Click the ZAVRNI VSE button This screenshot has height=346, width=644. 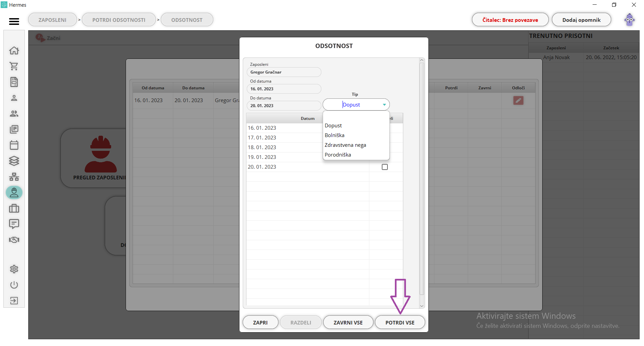click(348, 322)
